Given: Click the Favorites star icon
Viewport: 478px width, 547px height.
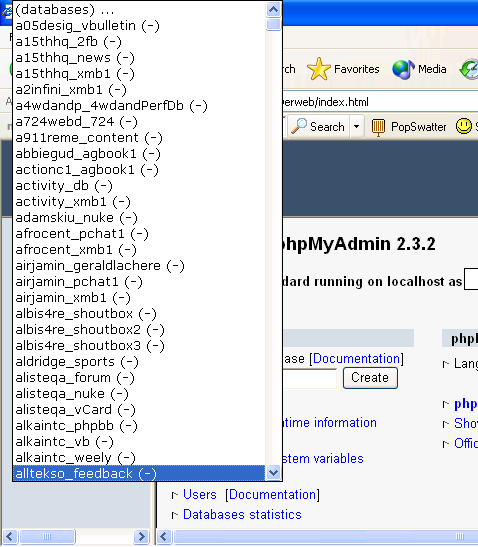Looking at the screenshot, I should click(319, 69).
